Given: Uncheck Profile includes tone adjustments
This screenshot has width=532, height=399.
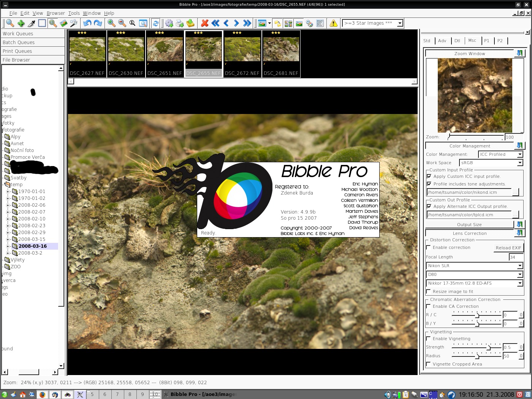Looking at the screenshot, I should pyautogui.click(x=429, y=184).
